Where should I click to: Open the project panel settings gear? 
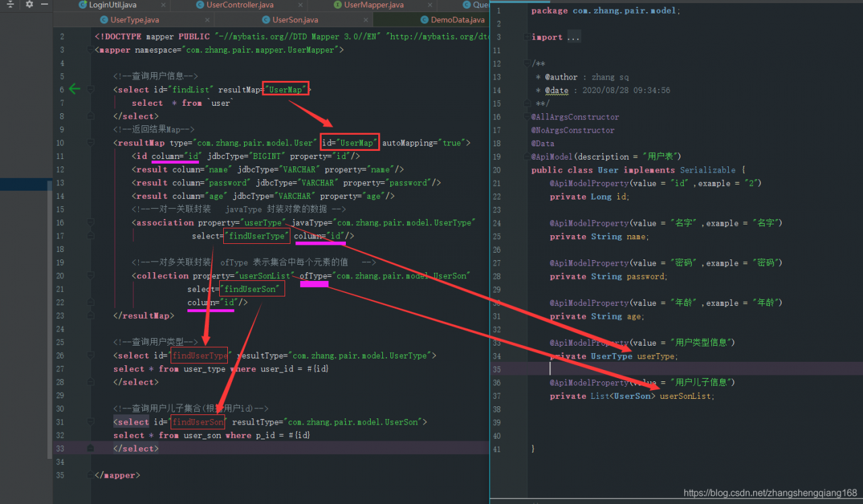click(x=29, y=5)
